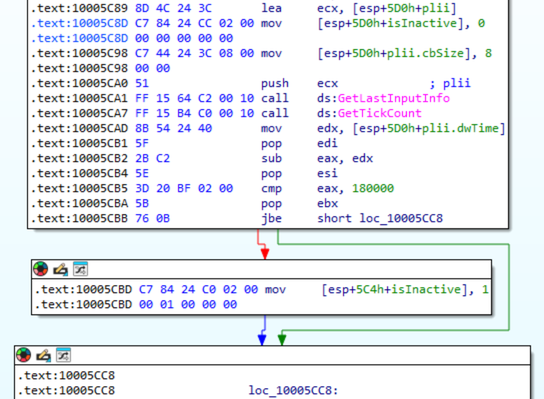Image resolution: width=544 pixels, height=399 pixels.
Task: Select address .text:10005CA1
Action: pos(79,98)
